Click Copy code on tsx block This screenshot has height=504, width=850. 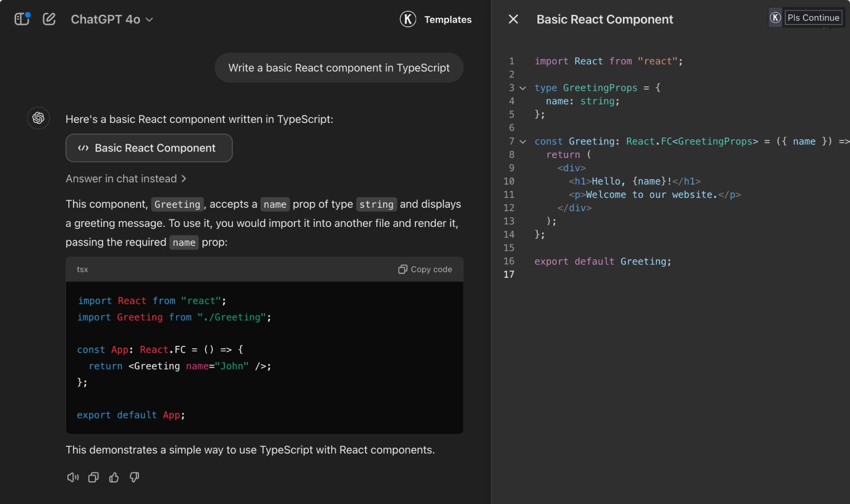pyautogui.click(x=425, y=269)
